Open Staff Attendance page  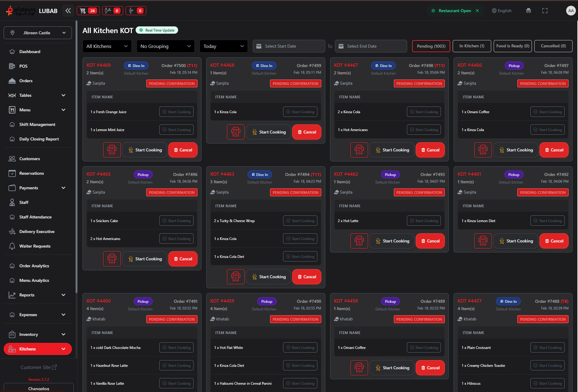click(x=38, y=217)
